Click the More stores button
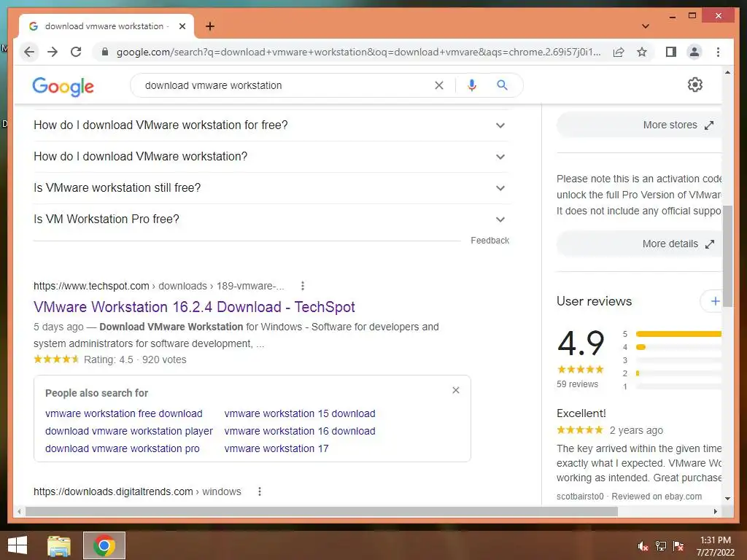The image size is (747, 560). click(639, 125)
